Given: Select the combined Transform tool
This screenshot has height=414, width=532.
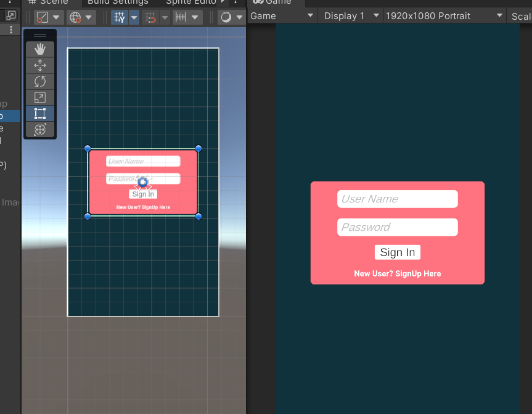Looking at the screenshot, I should (40, 130).
